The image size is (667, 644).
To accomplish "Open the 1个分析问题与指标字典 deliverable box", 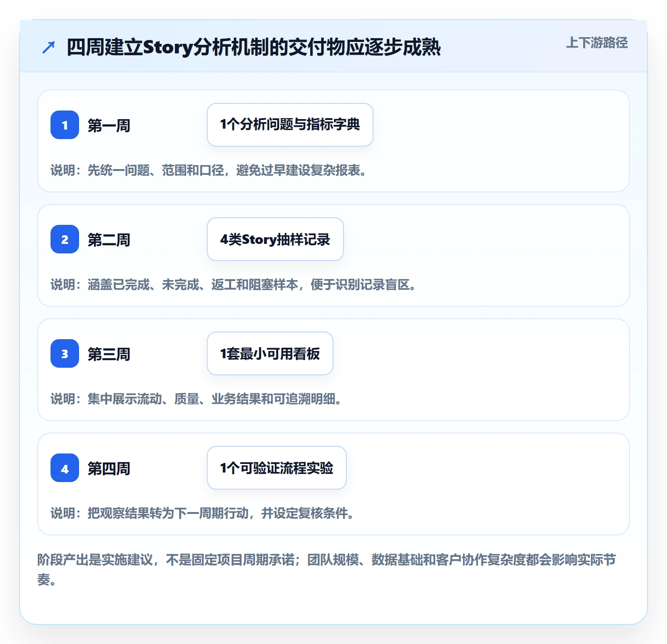I will coord(290,125).
